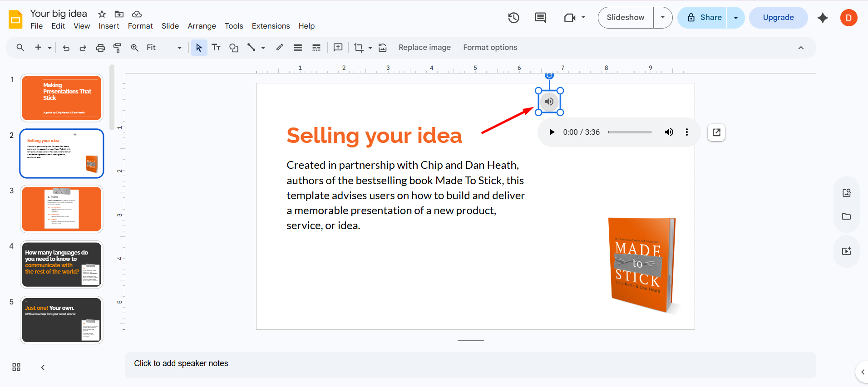868x387 pixels.
Task: Open Gemini sparkle assistant icon
Action: 823,18
